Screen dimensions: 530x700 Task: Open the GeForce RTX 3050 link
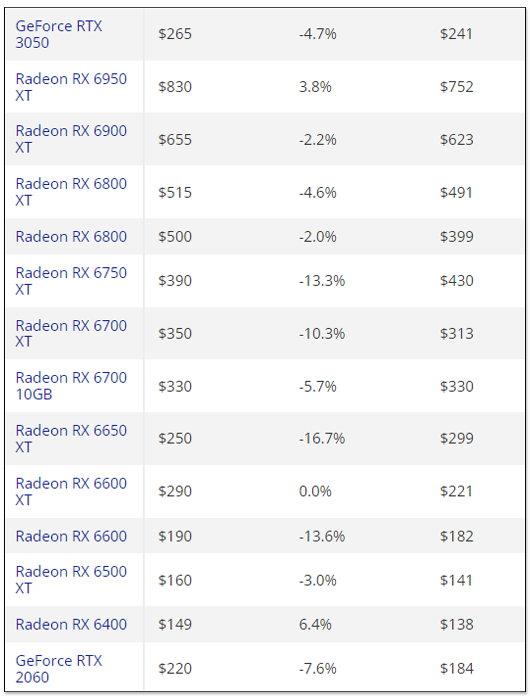click(x=59, y=34)
